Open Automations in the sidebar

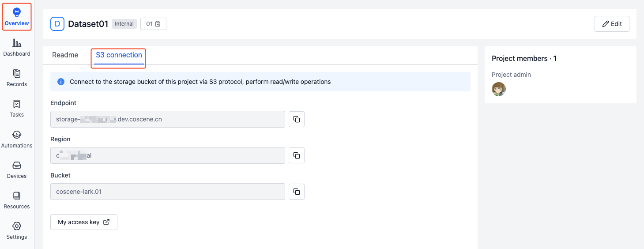coord(17,140)
